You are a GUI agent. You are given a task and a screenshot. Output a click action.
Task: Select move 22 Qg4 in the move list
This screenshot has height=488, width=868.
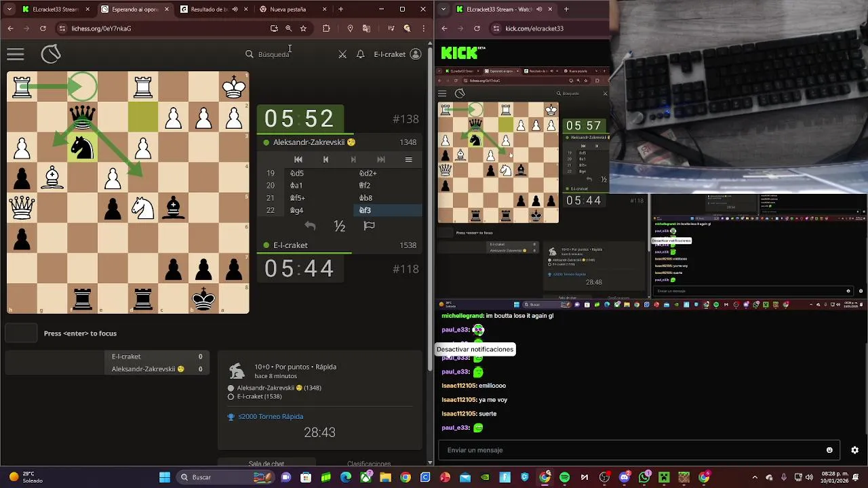pos(317,210)
